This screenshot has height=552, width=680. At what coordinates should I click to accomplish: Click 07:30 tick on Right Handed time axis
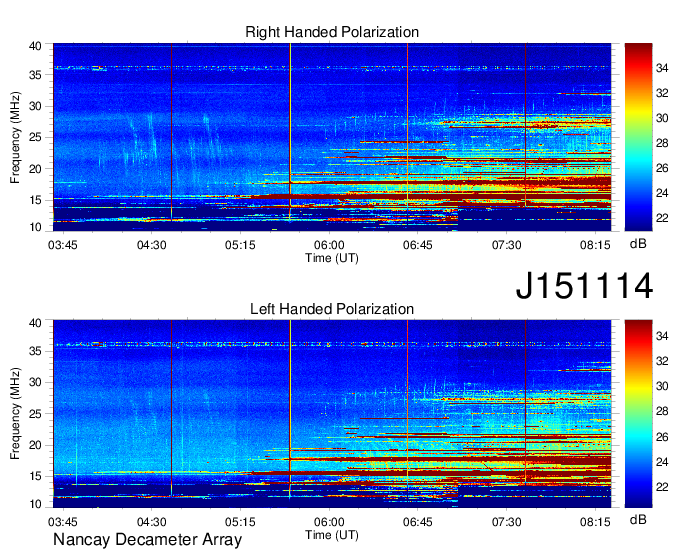click(507, 245)
